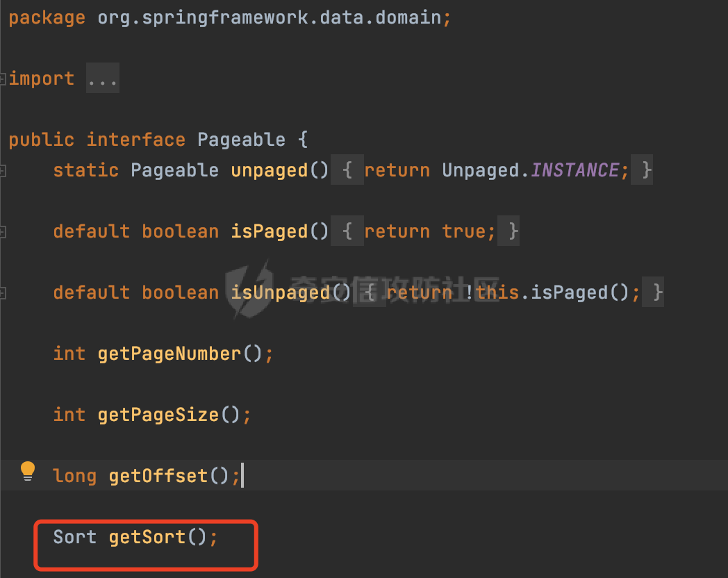Click the purple INSTANCE constant
This screenshot has width=728, height=578.
click(574, 170)
